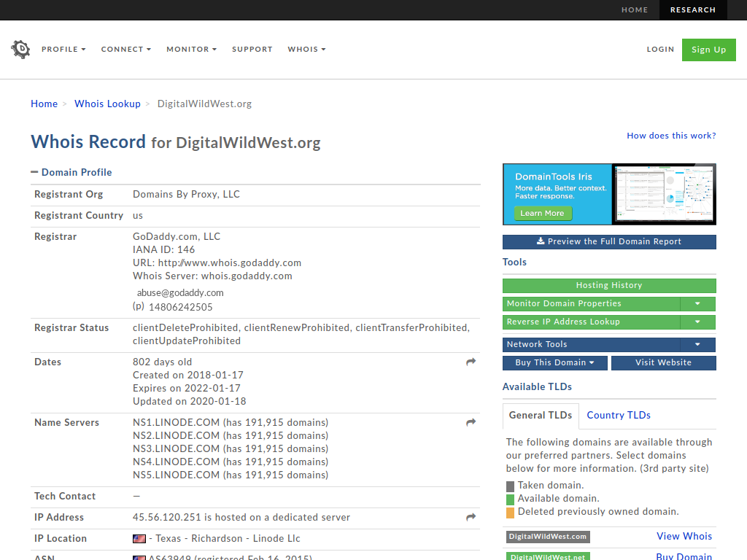Click the IANA ID: 146 text
Screen dimensions: 747x560
164,249
